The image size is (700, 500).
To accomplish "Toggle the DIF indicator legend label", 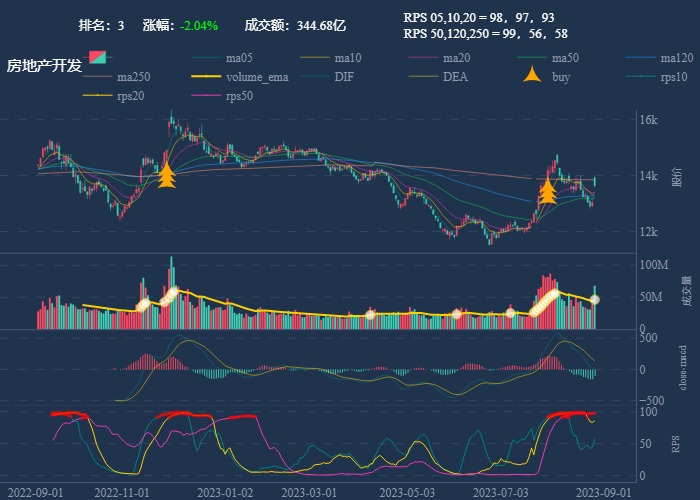I will [343, 77].
